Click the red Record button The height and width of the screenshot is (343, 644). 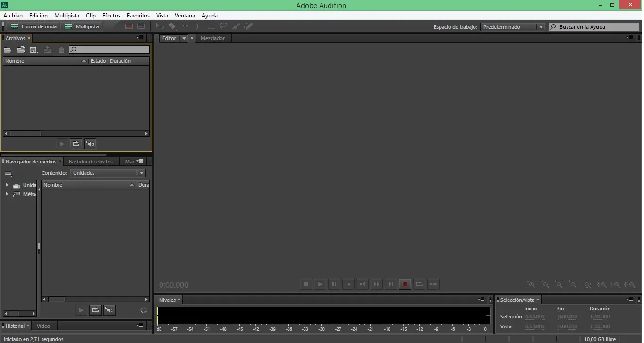pos(405,284)
